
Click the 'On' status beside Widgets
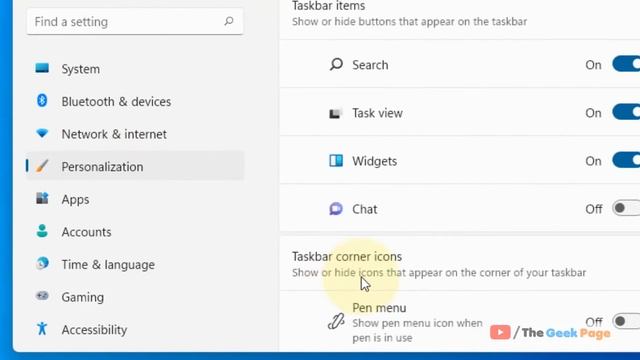point(593,161)
